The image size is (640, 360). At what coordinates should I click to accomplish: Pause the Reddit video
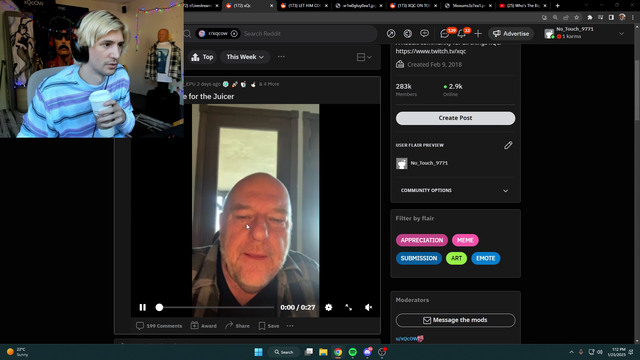tap(142, 307)
